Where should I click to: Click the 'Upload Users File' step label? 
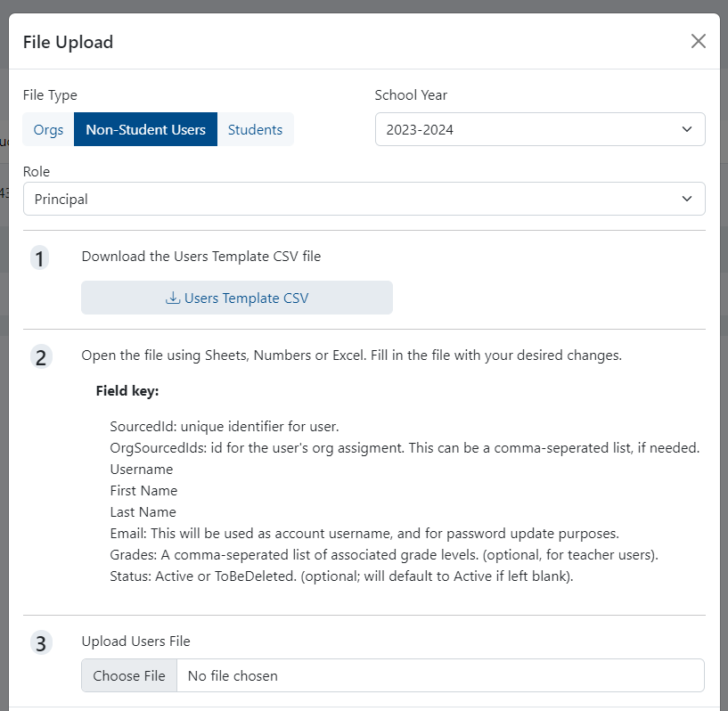click(135, 641)
